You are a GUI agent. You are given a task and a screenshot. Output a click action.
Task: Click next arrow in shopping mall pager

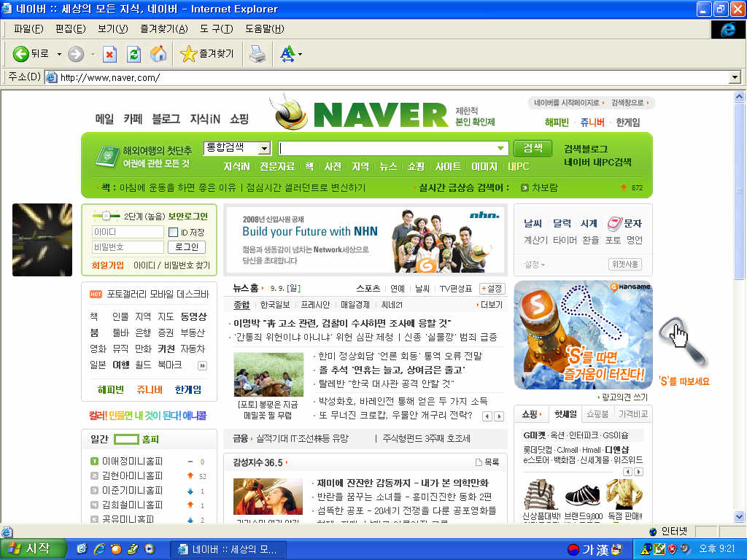pyautogui.click(x=639, y=472)
